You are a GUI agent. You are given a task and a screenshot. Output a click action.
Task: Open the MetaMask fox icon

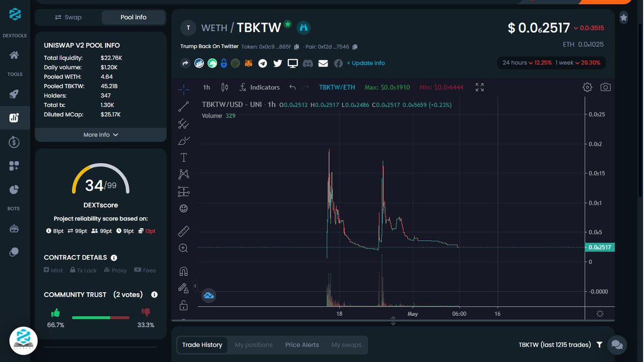point(248,63)
